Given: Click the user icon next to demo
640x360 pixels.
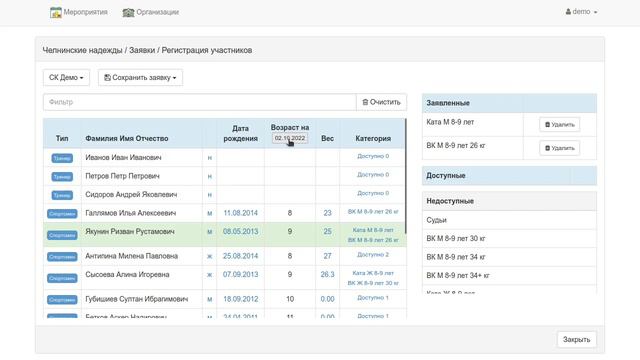Looking at the screenshot, I should [568, 12].
